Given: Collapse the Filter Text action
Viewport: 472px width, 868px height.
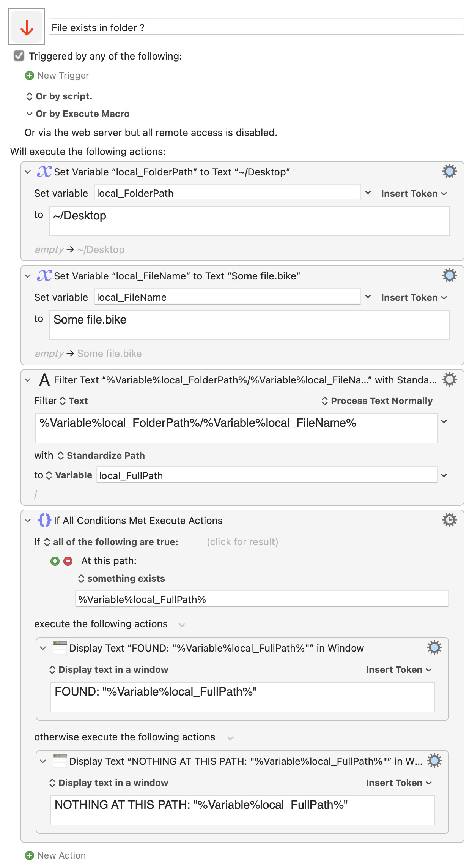Looking at the screenshot, I should (x=28, y=380).
